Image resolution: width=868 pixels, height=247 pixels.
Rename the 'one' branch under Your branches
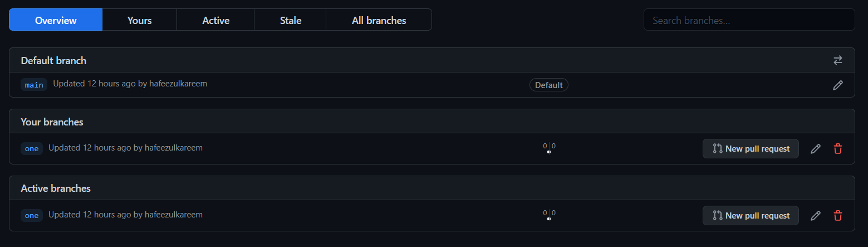[x=816, y=149]
